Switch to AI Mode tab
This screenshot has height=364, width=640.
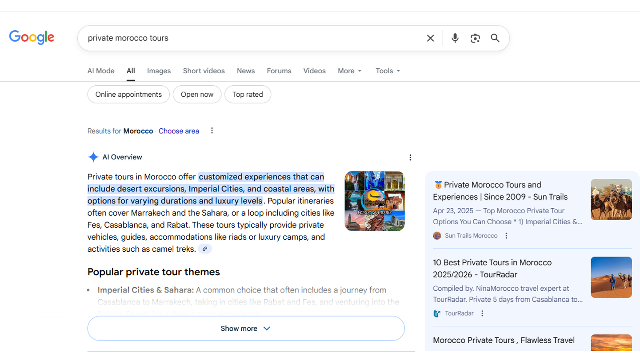click(x=101, y=71)
